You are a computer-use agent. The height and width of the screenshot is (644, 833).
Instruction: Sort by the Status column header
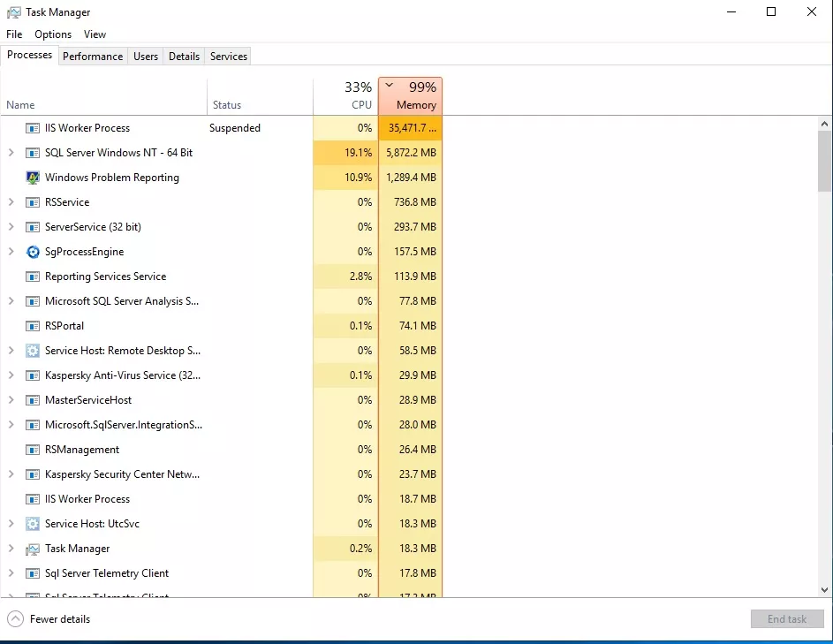pos(261,96)
